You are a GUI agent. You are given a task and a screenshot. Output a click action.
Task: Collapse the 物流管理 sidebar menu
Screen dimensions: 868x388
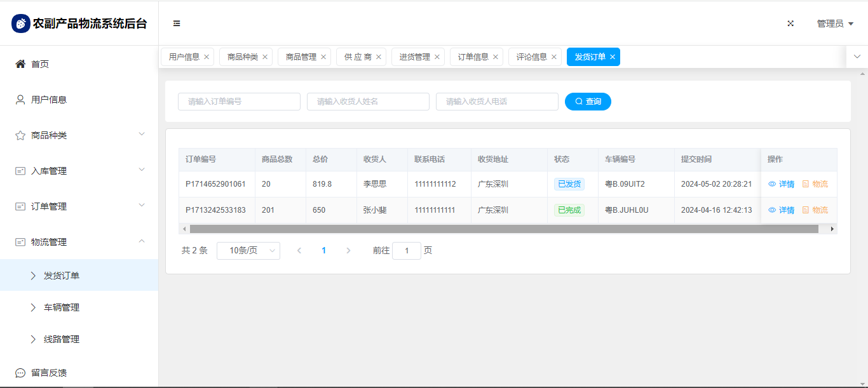point(79,242)
